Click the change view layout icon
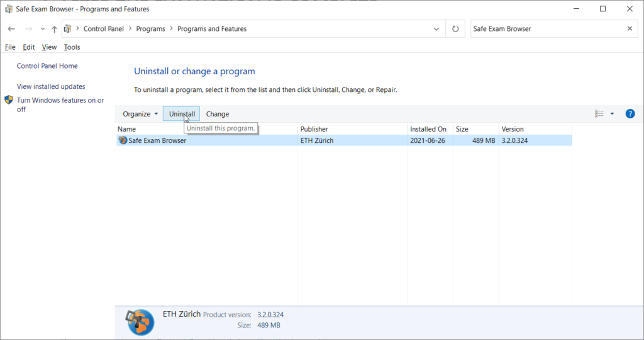 click(x=599, y=114)
